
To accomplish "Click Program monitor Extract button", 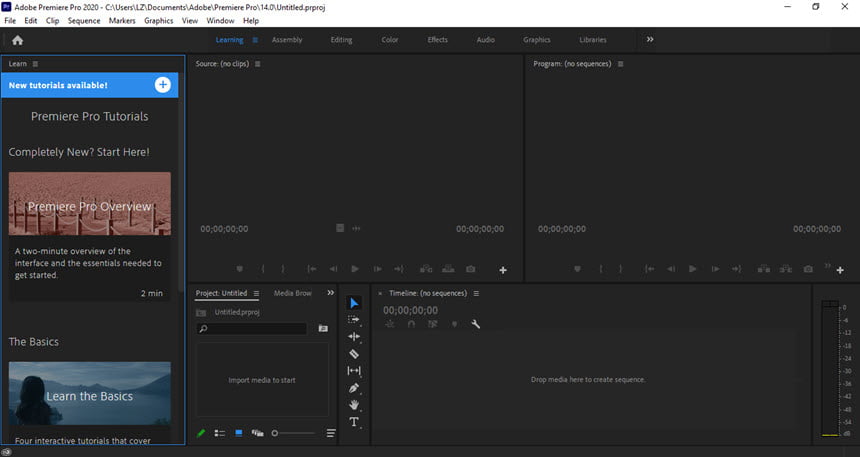I will (x=786, y=269).
